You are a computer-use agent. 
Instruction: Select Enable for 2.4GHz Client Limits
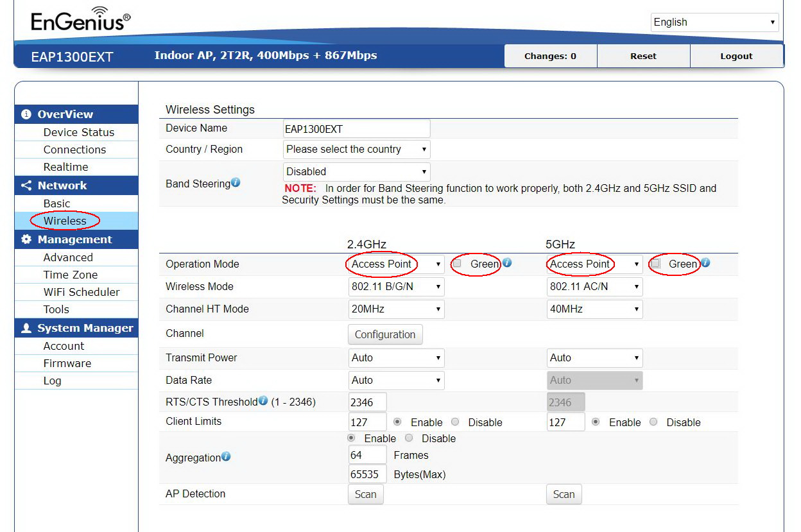(x=397, y=422)
